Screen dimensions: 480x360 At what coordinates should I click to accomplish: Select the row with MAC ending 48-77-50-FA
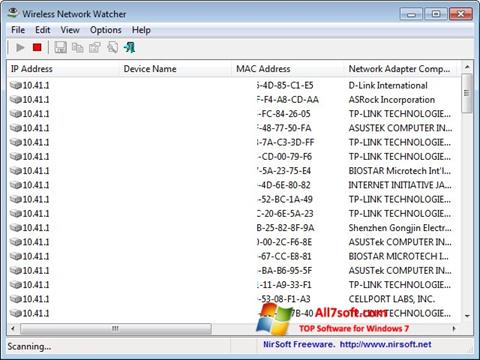[x=234, y=128]
